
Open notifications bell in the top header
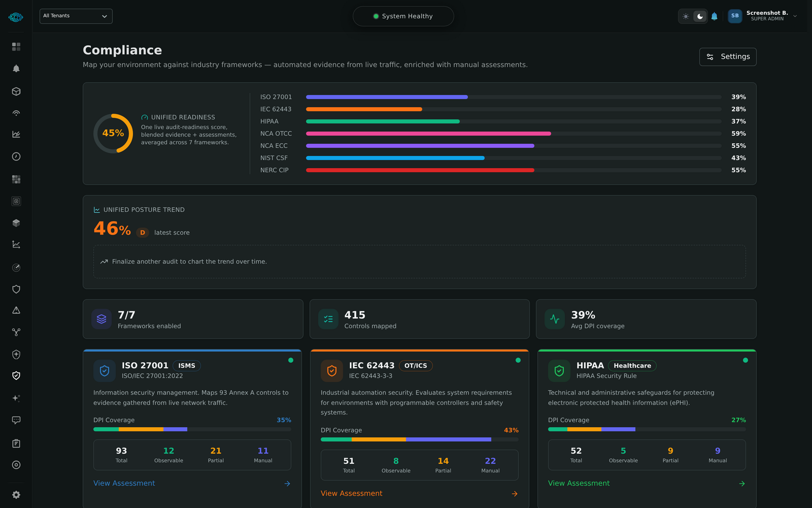(715, 16)
